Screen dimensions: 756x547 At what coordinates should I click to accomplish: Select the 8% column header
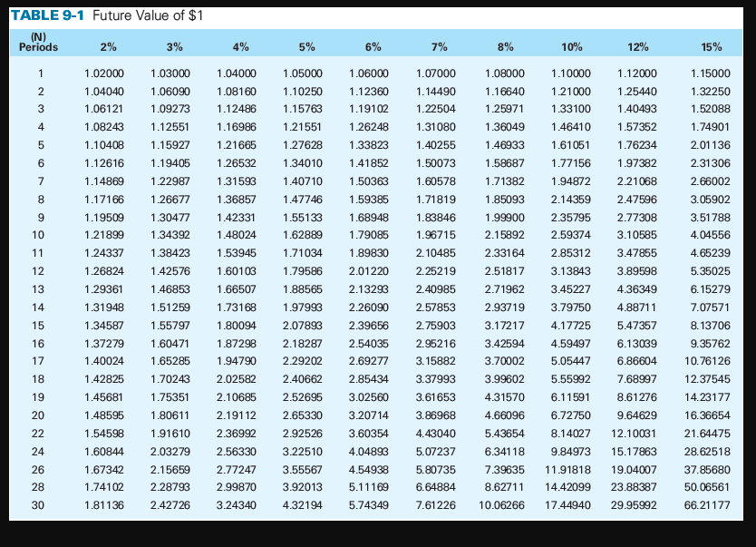click(x=505, y=45)
